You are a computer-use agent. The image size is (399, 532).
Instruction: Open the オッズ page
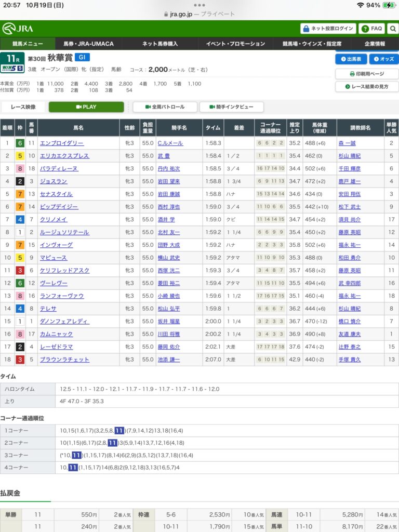(x=383, y=59)
